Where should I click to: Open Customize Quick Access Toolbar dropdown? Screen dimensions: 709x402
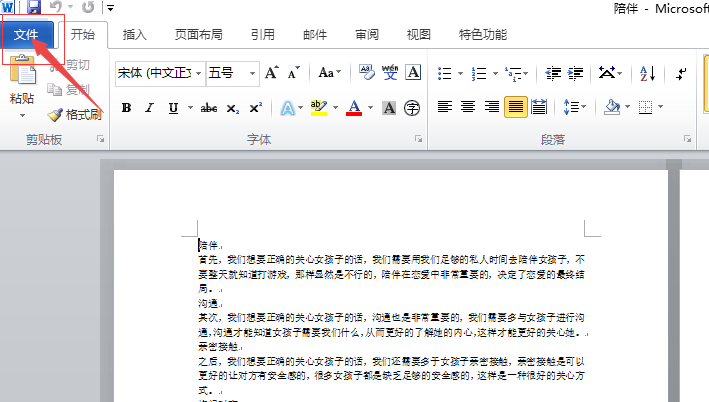point(110,7)
